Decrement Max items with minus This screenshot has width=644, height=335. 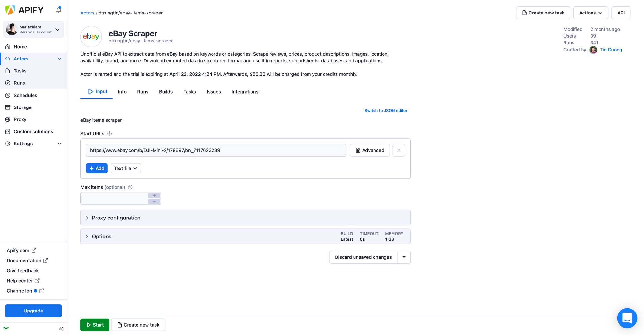click(154, 201)
